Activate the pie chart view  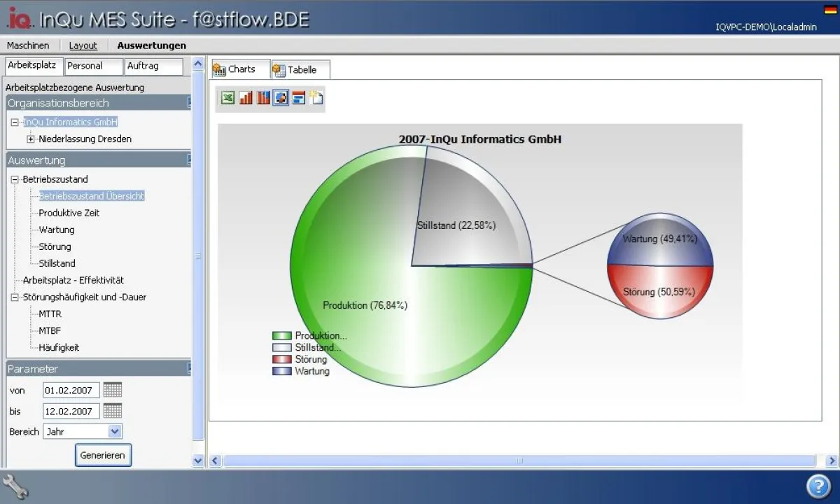(x=281, y=98)
